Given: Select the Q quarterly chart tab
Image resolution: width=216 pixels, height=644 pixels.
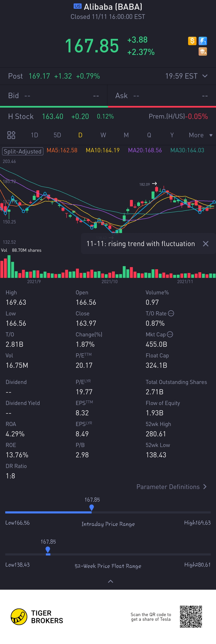Looking at the screenshot, I should coord(149,135).
